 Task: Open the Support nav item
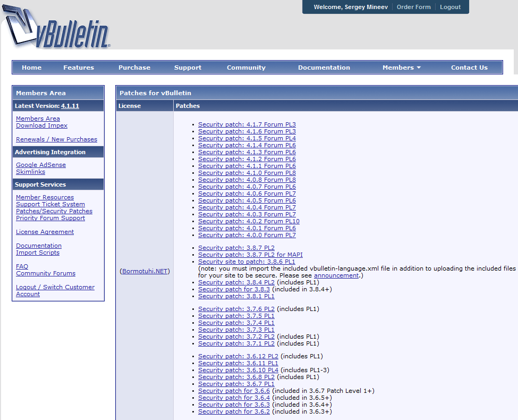point(188,68)
